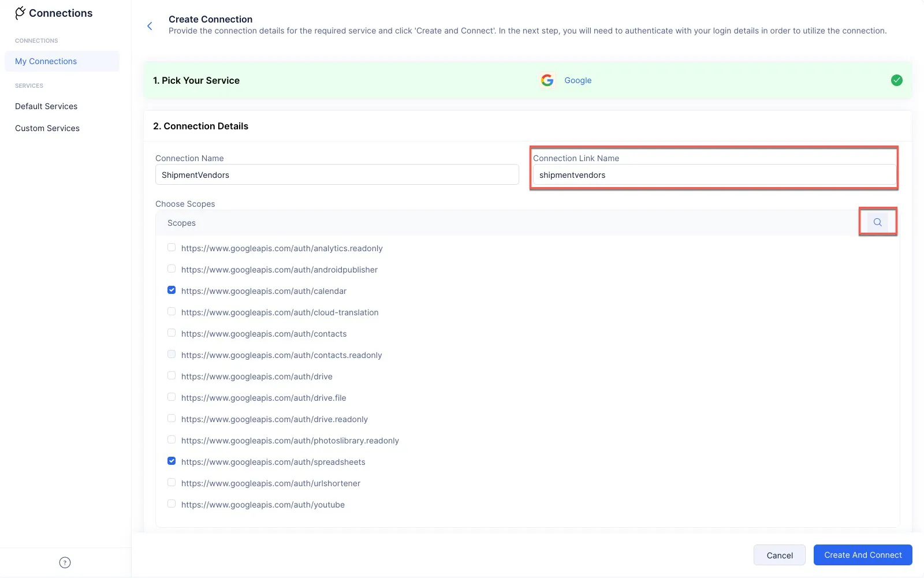Screen dimensions: 924x578
Task: Enable the analytics.readonly scope checkbox
Action: coord(172,248)
